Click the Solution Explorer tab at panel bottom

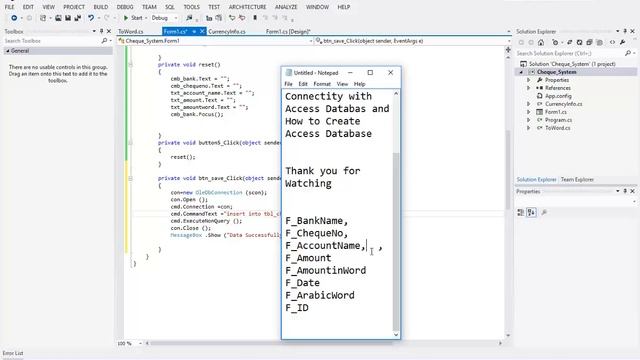536,180
